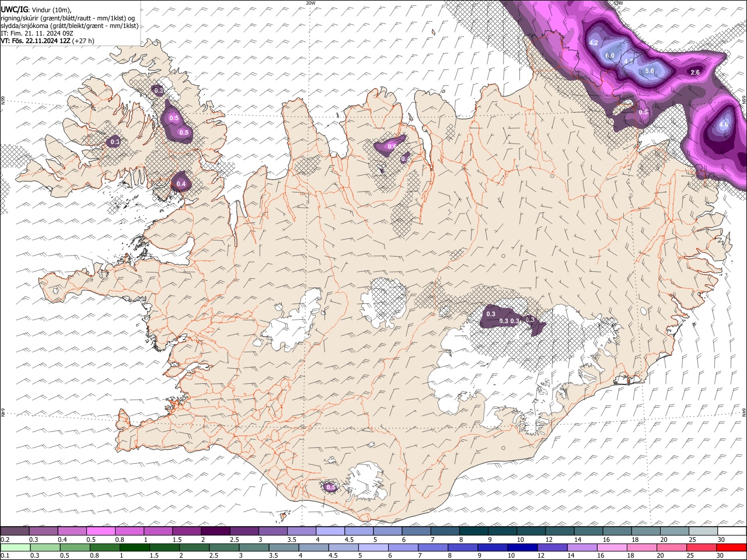Screen dimensions: 747x560
Task: Click the '(+27 h)' forecast offset text
Action: [83, 41]
